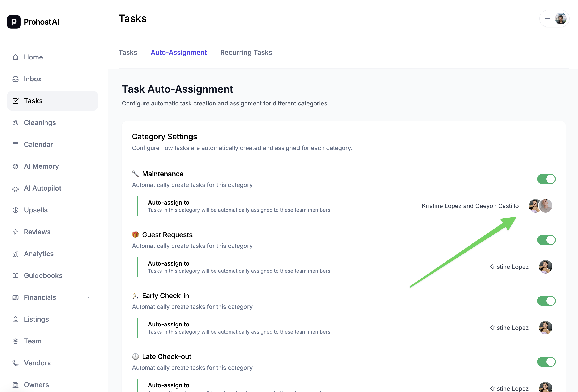Switch to the Recurring Tasks tab
Viewport: 578px width, 392px height.
coord(246,53)
